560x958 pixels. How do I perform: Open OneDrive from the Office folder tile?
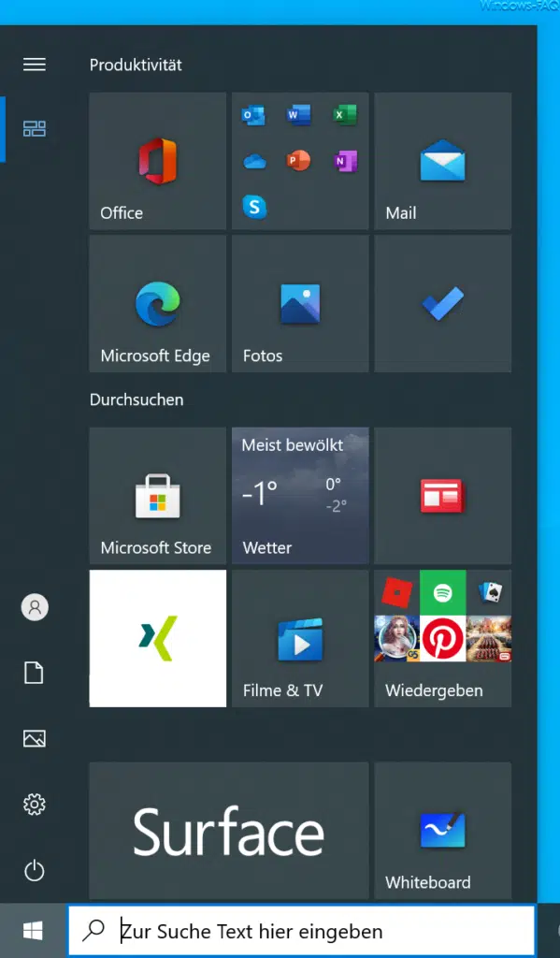[x=253, y=161]
